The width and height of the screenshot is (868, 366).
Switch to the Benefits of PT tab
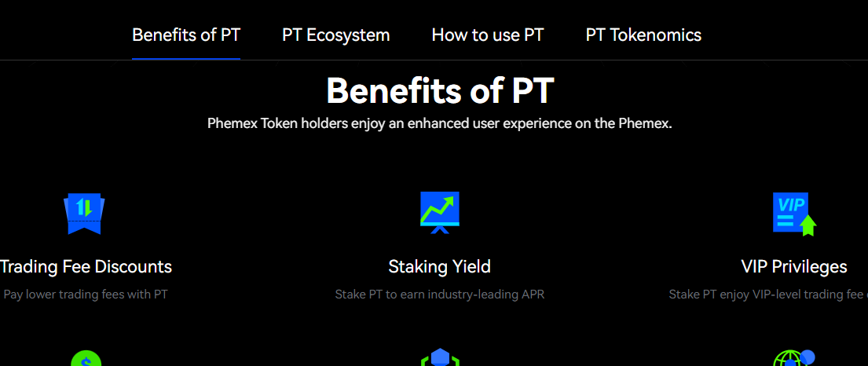[x=186, y=35]
